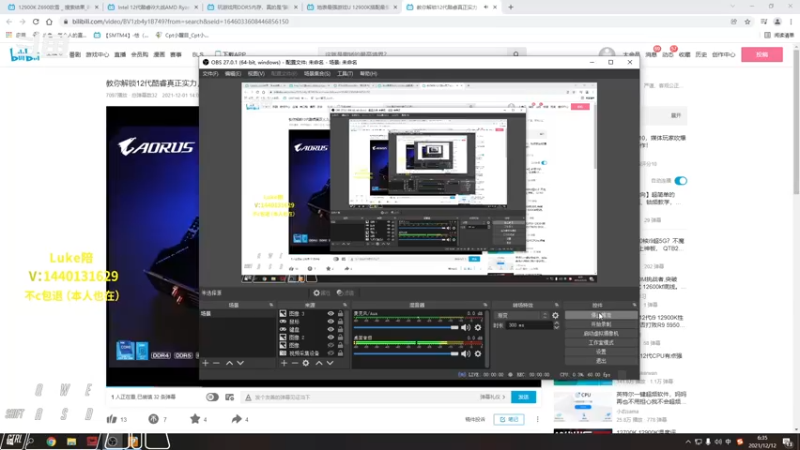Move scene down in Scenes panel
This screenshot has height=450, width=800.
pyautogui.click(x=240, y=363)
